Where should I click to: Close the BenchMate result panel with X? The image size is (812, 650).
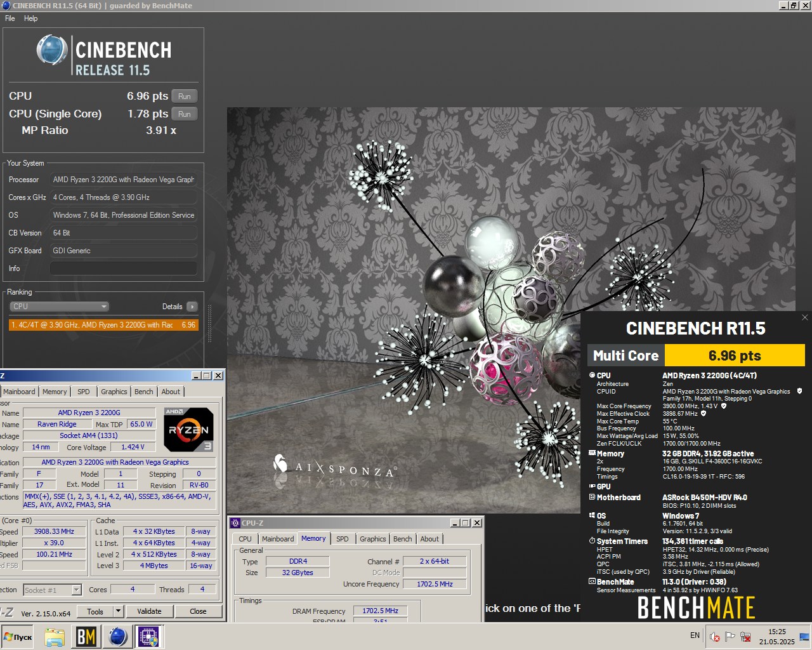tap(805, 317)
